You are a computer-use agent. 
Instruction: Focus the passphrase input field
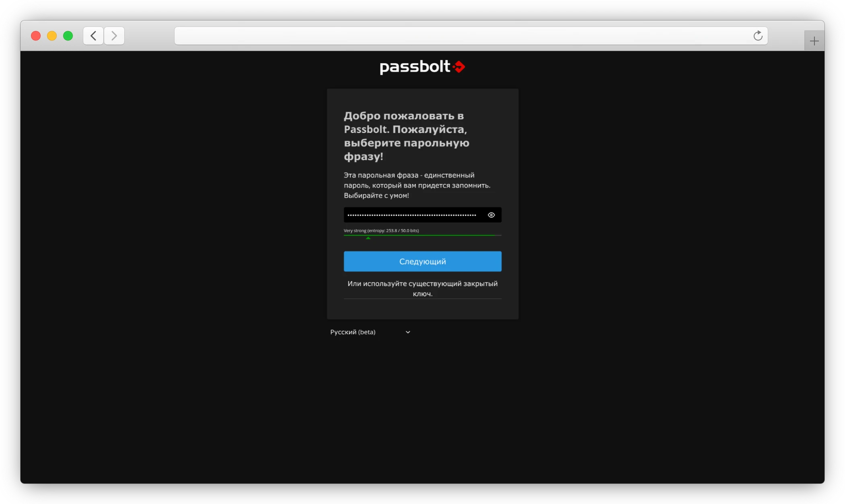point(412,215)
